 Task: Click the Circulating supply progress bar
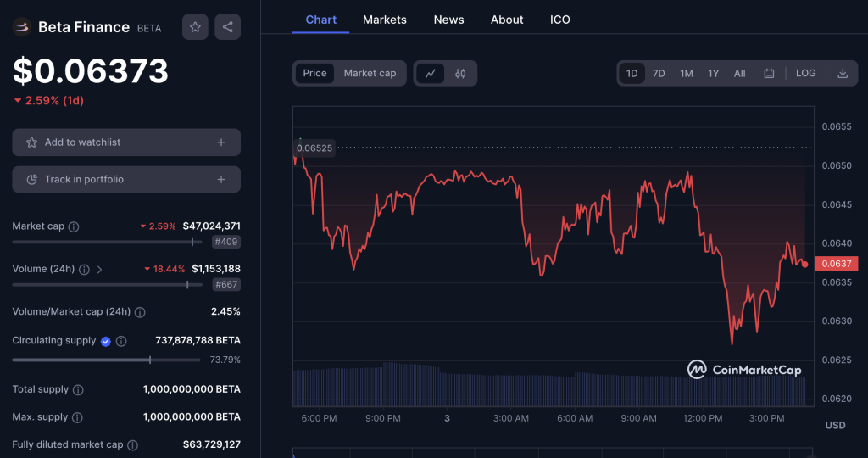click(x=106, y=360)
